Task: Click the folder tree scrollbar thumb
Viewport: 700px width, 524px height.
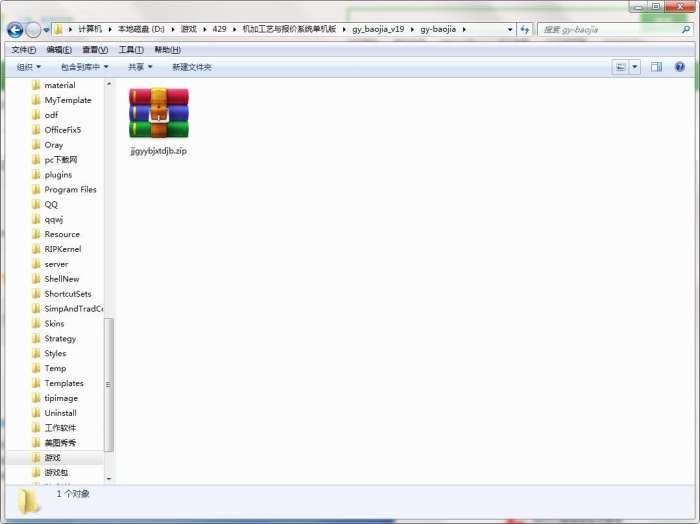Action: [108, 385]
